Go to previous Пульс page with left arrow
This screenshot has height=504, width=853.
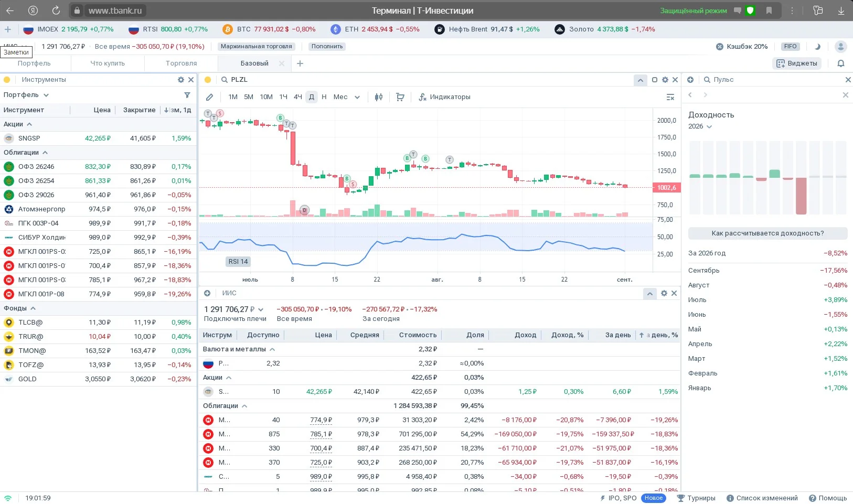[690, 95]
